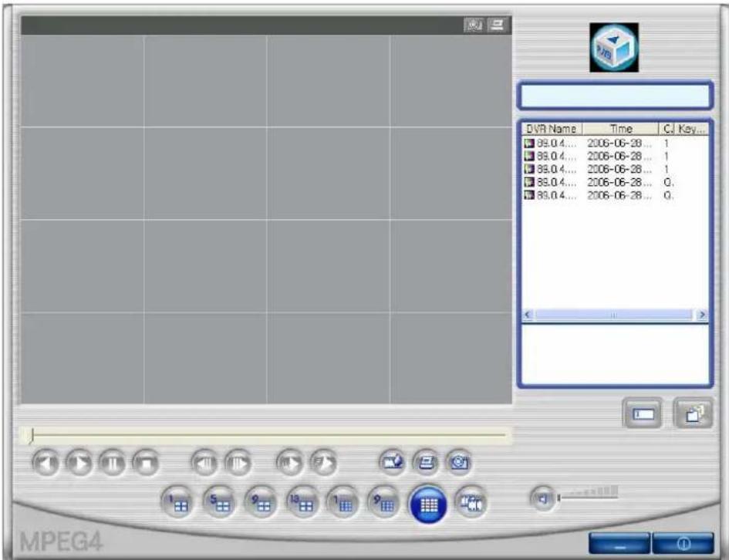Select the layout labeled 1 with fine grid
Image resolution: width=729 pixels, height=560 pixels.
(343, 503)
